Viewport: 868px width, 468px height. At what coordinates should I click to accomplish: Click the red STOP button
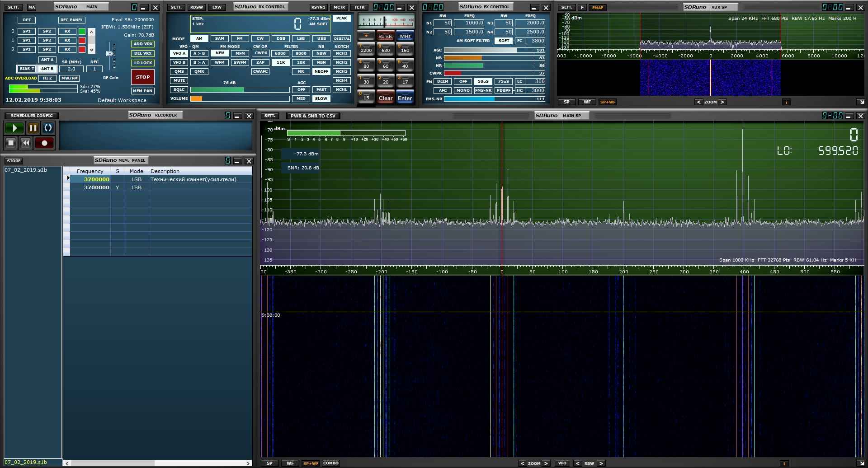click(x=143, y=77)
